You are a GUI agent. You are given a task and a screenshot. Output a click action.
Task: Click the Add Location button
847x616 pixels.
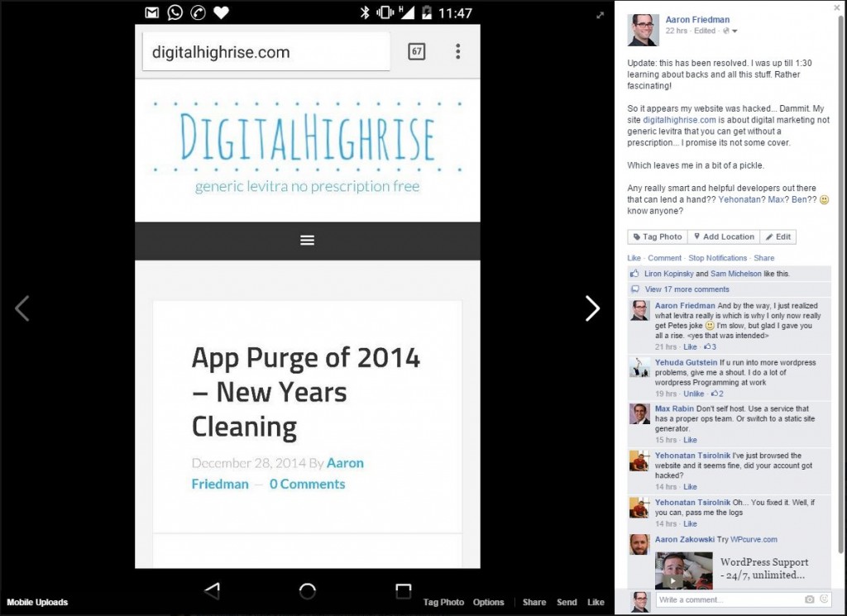tap(724, 236)
